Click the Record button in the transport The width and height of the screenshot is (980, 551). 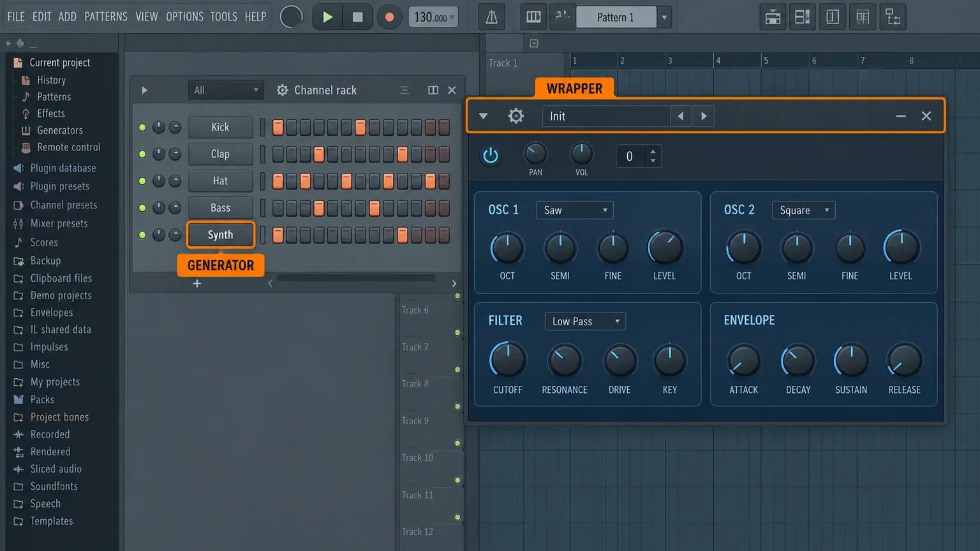[x=389, y=17]
